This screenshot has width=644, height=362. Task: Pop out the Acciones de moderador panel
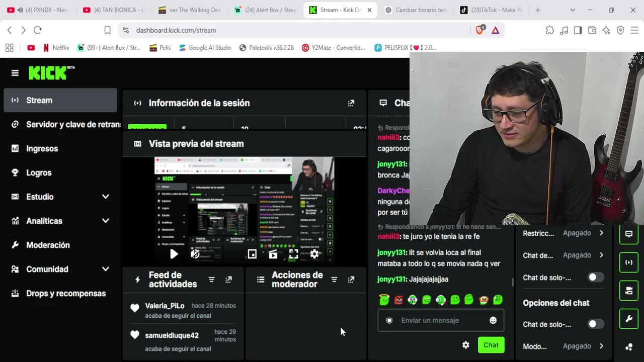(351, 280)
